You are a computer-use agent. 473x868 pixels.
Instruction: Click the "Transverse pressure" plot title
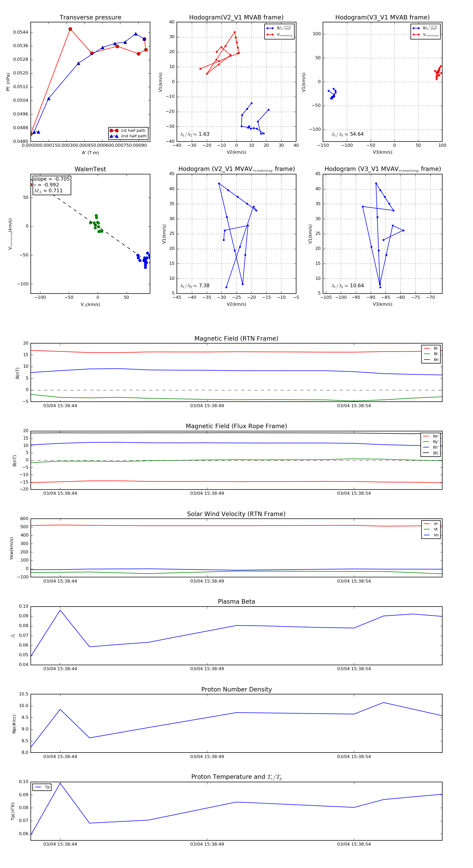(90, 18)
